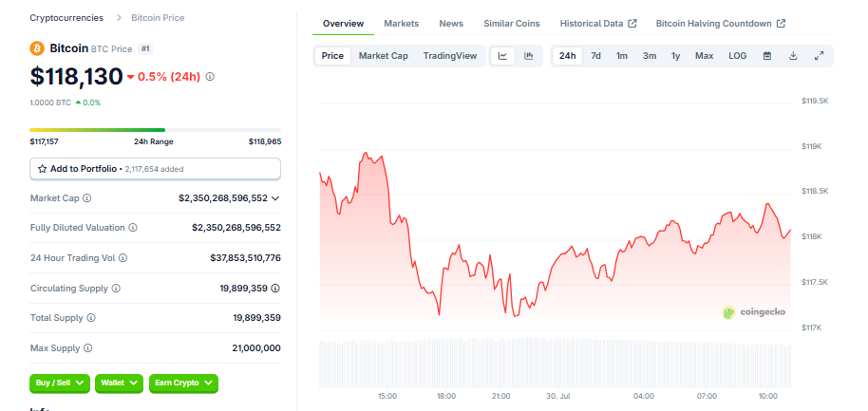Click star icon in Add to Portfolio
The height and width of the screenshot is (411, 868).
42,169
